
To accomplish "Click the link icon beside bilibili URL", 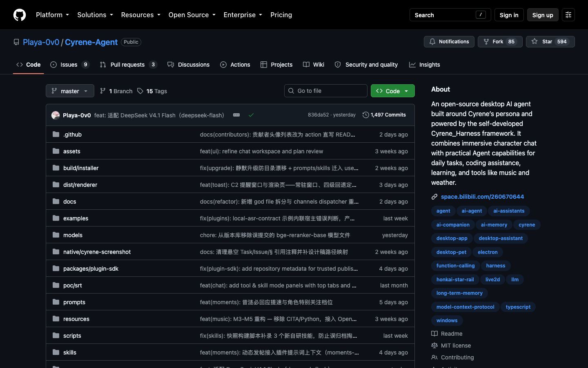I will click(434, 197).
